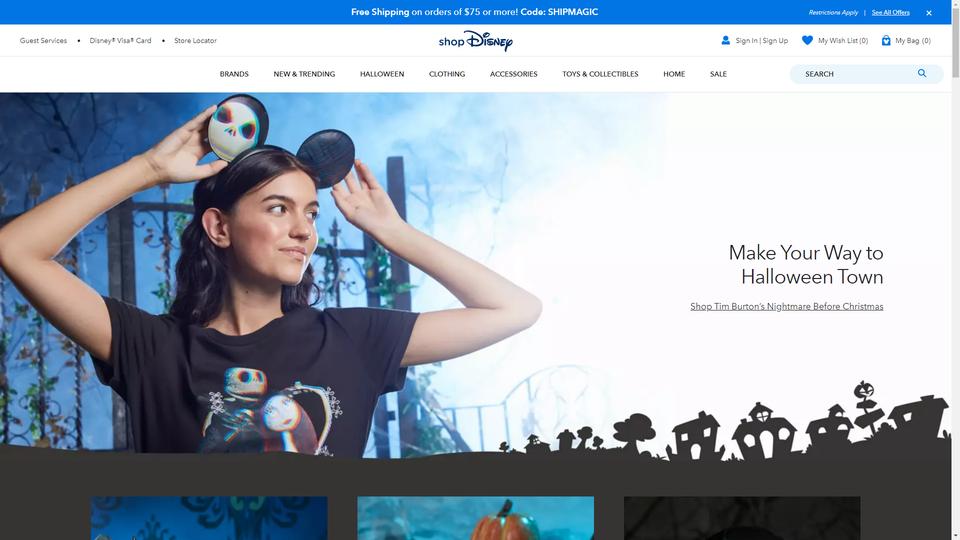The image size is (960, 540).
Task: Open the Sale menu
Action: click(x=718, y=74)
